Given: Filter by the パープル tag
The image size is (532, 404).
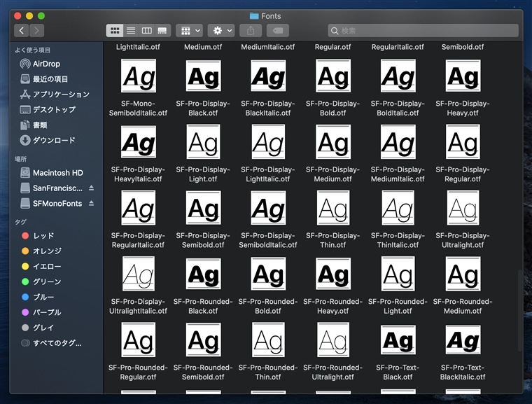Looking at the screenshot, I should tap(41, 312).
